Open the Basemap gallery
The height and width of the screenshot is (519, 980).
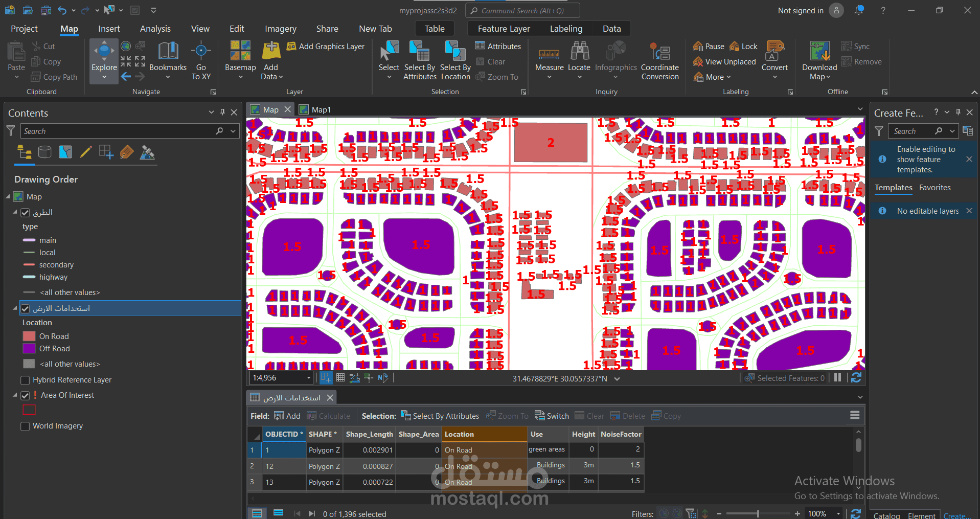[240, 56]
